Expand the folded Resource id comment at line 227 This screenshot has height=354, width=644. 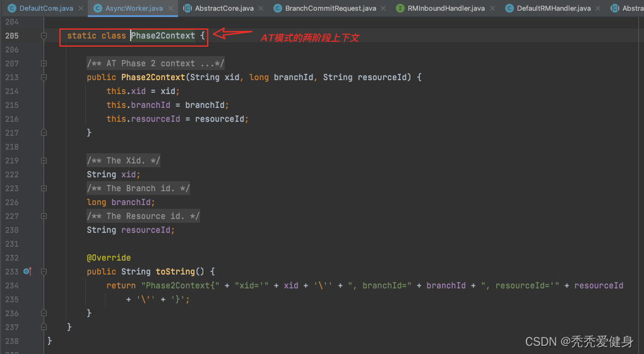[44, 216]
